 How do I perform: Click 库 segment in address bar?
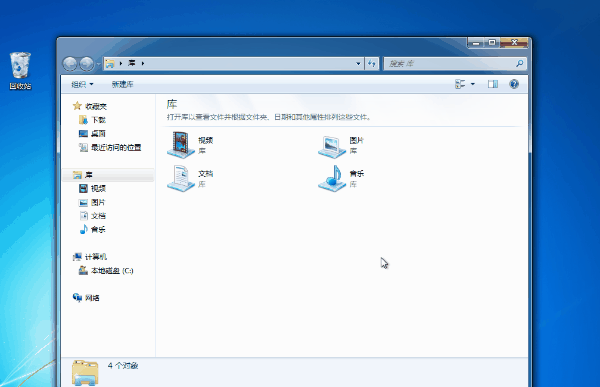click(132, 63)
